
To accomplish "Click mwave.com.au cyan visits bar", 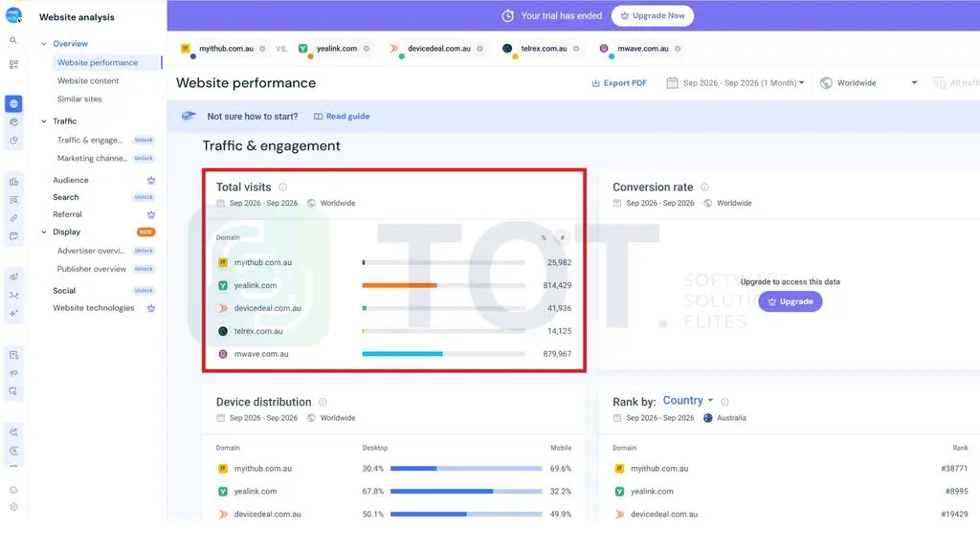I will pyautogui.click(x=403, y=354).
